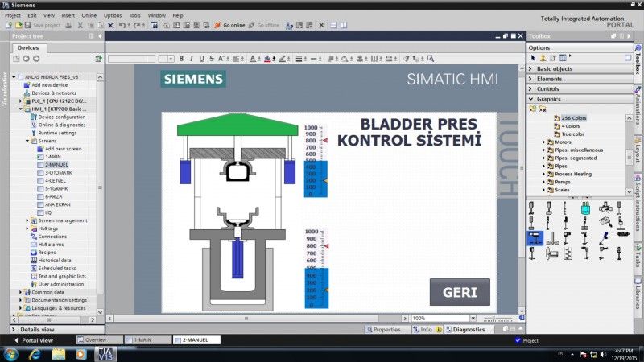Expand Details view panel

[x=14, y=329]
